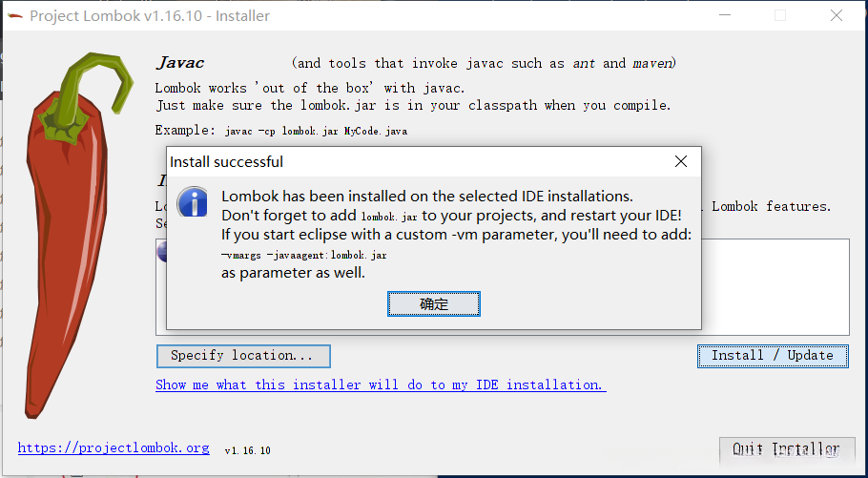Viewport: 868px width, 478px height.
Task: Click 'Project Lombok v1.16.10 - Installer' window title
Action: click(150, 15)
